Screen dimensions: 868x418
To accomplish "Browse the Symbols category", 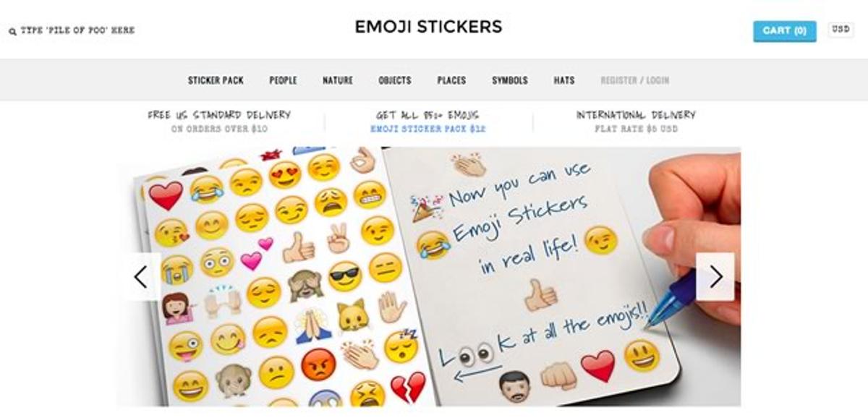I will click(510, 80).
